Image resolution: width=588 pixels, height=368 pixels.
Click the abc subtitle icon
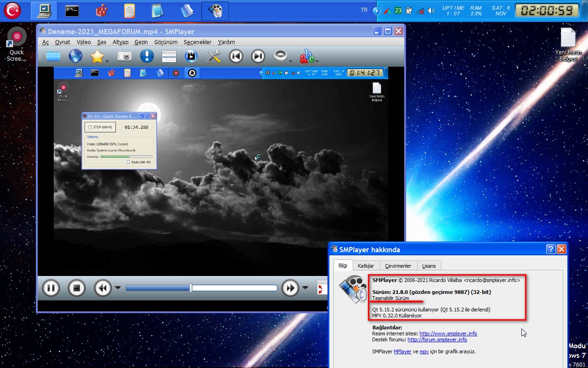pyautogui.click(x=307, y=57)
